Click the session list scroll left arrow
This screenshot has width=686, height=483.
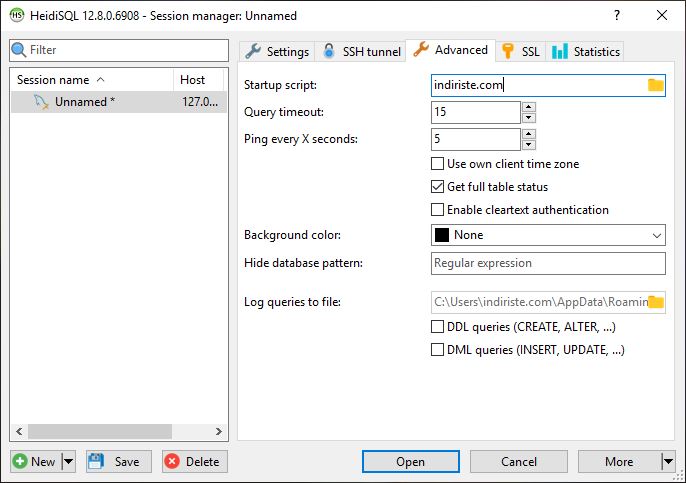pyautogui.click(x=19, y=431)
